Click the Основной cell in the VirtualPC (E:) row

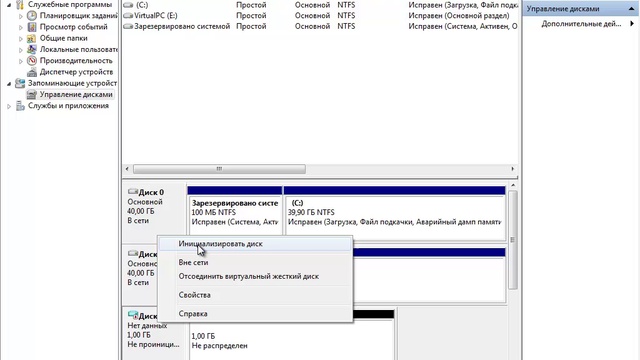pos(312,16)
